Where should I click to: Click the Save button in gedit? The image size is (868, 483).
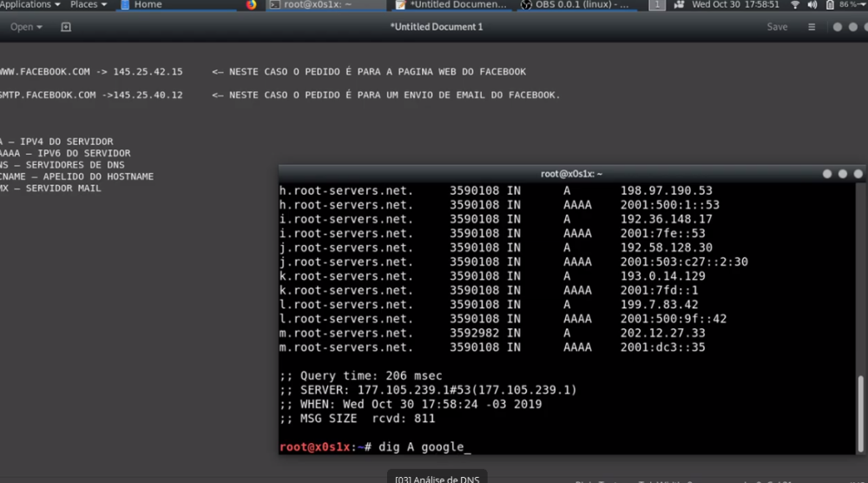pos(777,27)
